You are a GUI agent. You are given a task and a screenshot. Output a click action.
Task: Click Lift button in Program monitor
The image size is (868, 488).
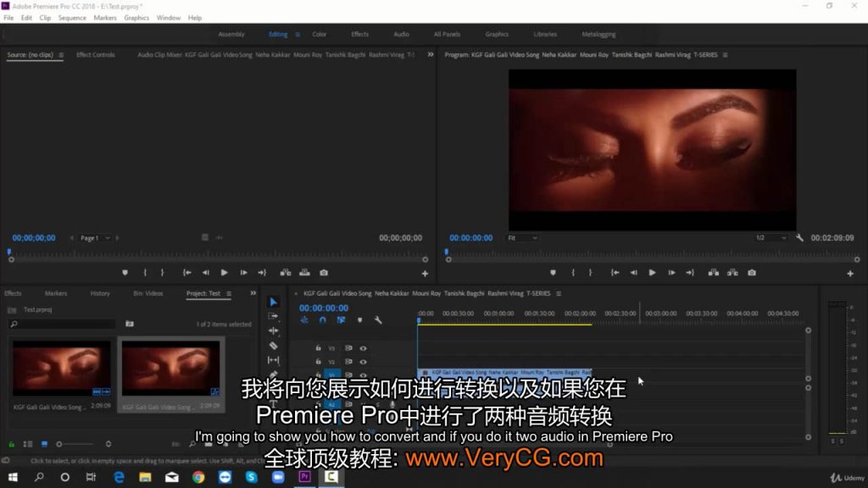click(714, 273)
